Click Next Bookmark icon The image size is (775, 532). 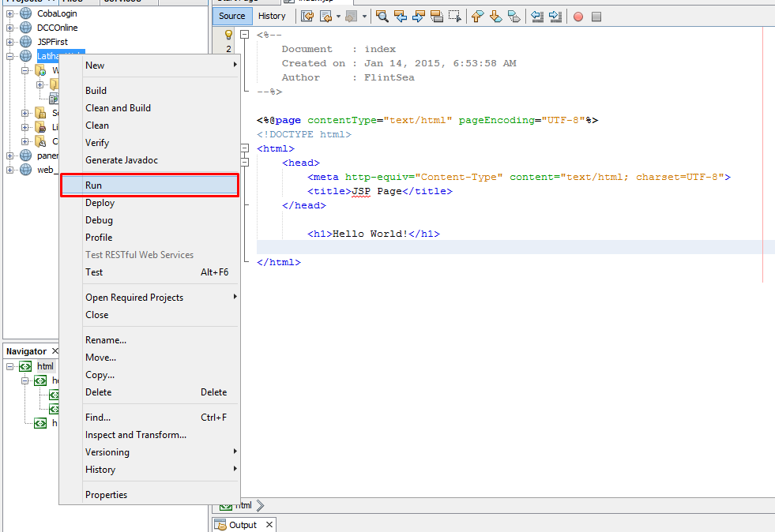495,17
